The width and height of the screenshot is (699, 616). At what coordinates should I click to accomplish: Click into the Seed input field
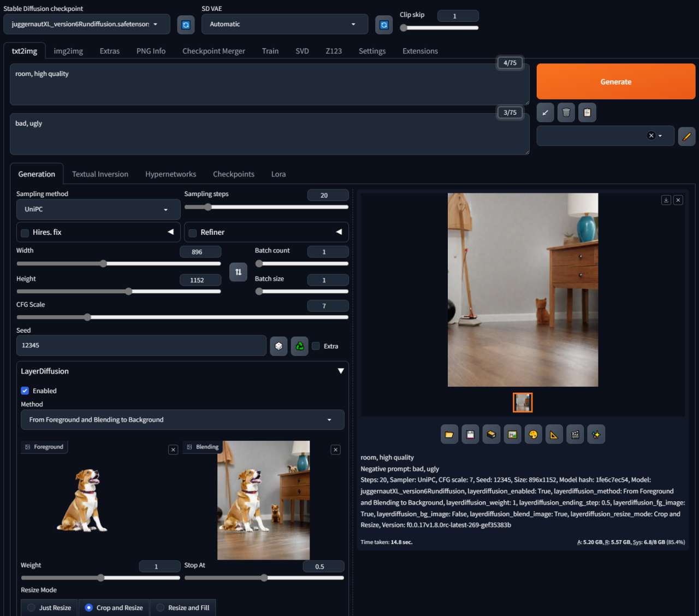pos(141,346)
